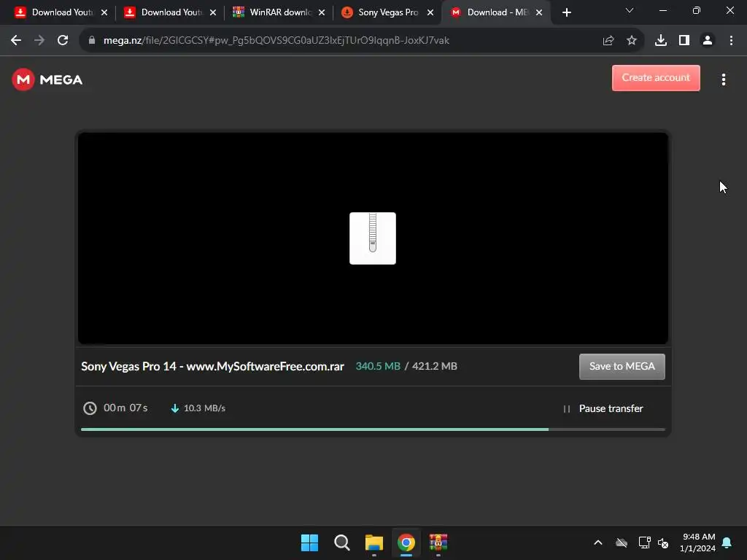Close the WinRAR download tab
This screenshot has height=560, width=747.
pos(322,13)
